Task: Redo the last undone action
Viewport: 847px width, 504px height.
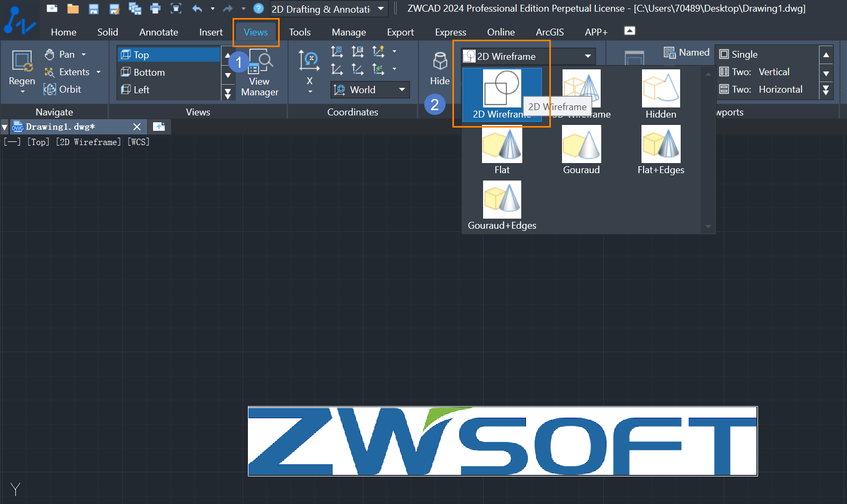Action: (x=228, y=8)
